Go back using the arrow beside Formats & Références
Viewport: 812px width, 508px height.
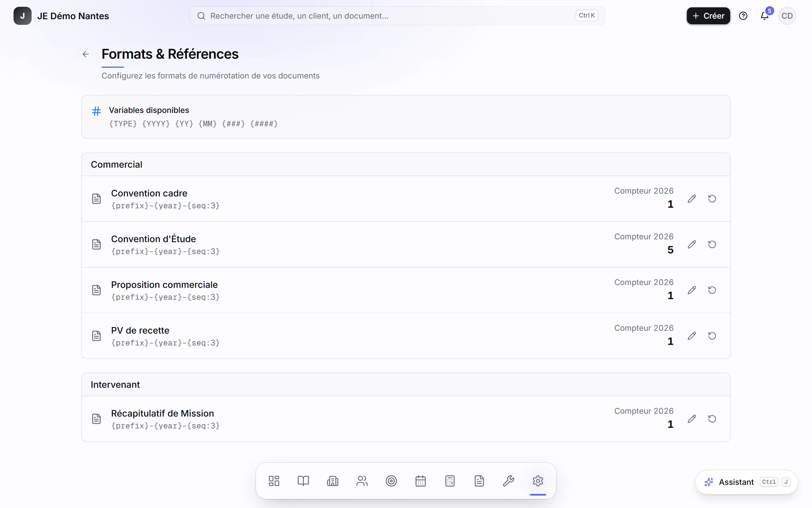pos(85,54)
